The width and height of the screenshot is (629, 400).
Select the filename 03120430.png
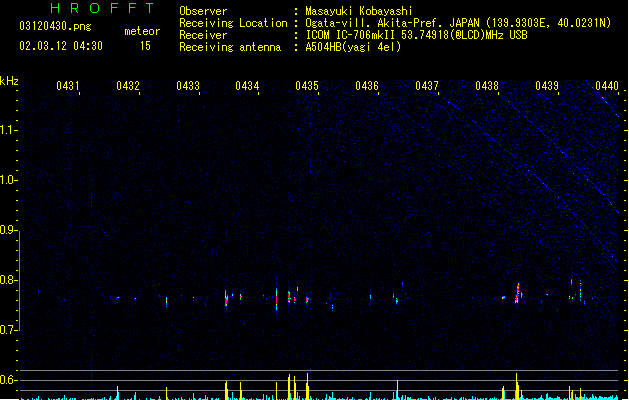[x=55, y=26]
